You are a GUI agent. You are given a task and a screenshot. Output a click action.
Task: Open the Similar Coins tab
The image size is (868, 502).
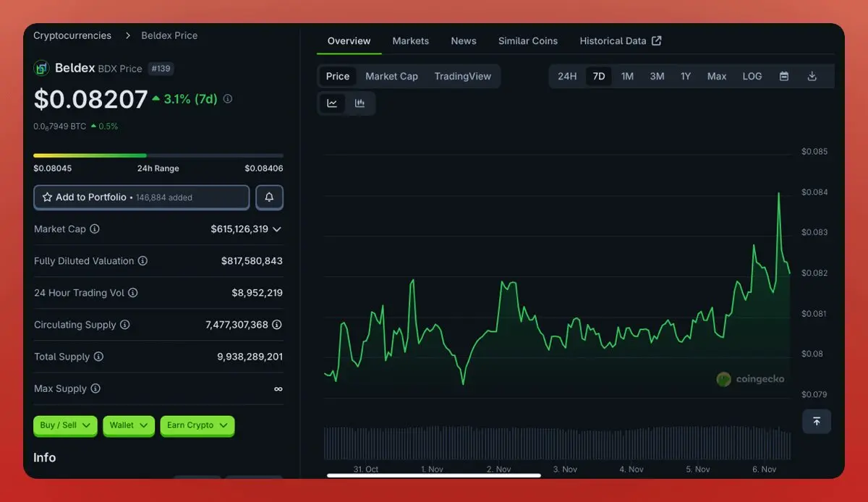click(528, 41)
